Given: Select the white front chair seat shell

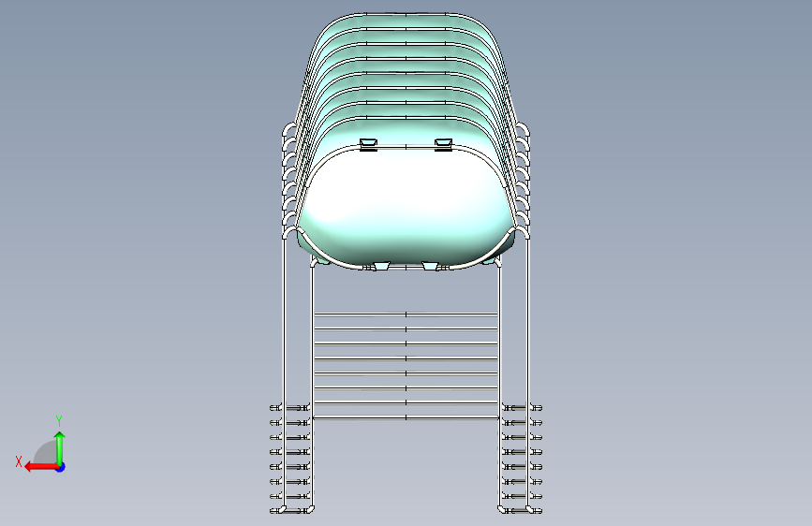Looking at the screenshot, I should click(x=406, y=207).
